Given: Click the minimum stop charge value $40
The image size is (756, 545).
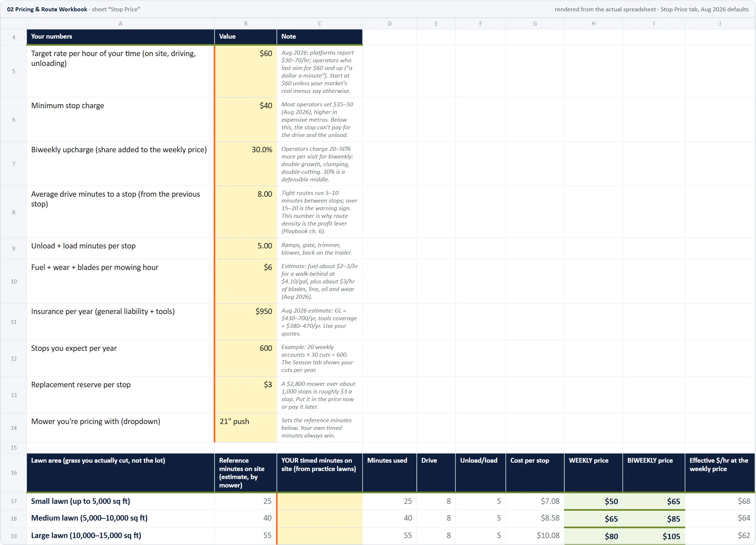Looking at the screenshot, I should [x=246, y=119].
